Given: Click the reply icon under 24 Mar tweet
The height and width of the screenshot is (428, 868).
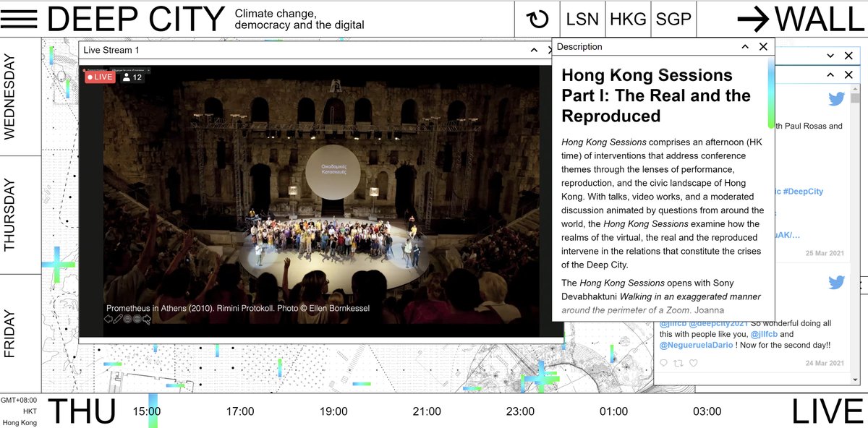Looking at the screenshot, I should coord(665,363).
